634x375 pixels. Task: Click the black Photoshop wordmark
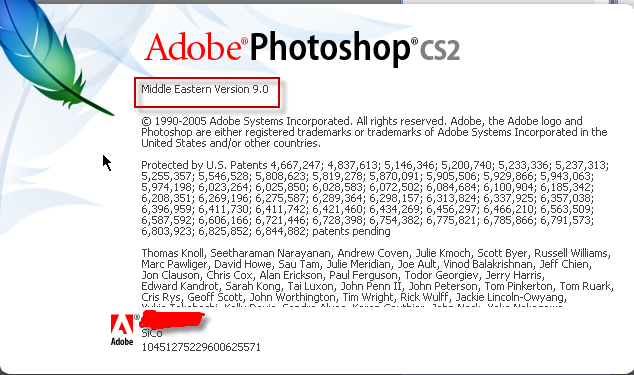click(x=330, y=49)
